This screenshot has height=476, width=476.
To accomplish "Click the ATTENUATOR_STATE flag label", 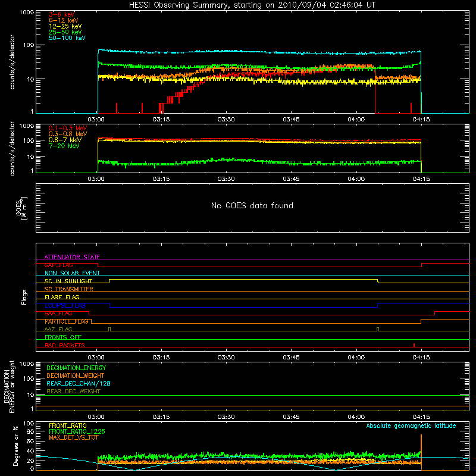I will (72, 257).
